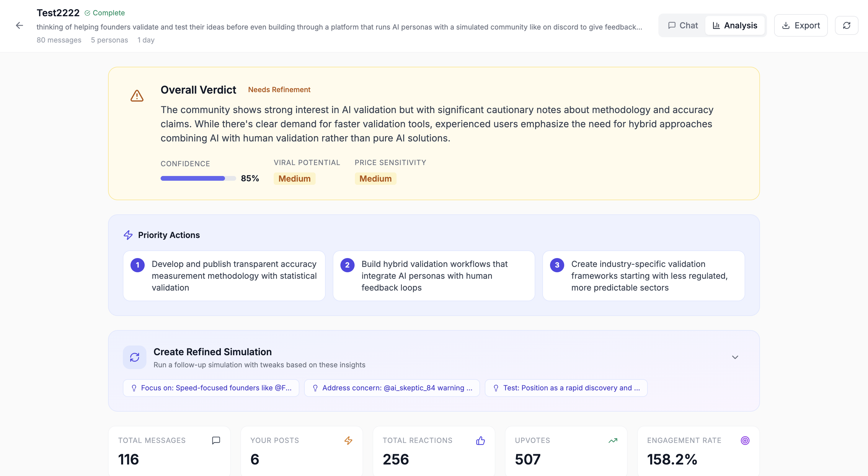
Task: Click the Engagement Rate target icon
Action: [x=745, y=440]
